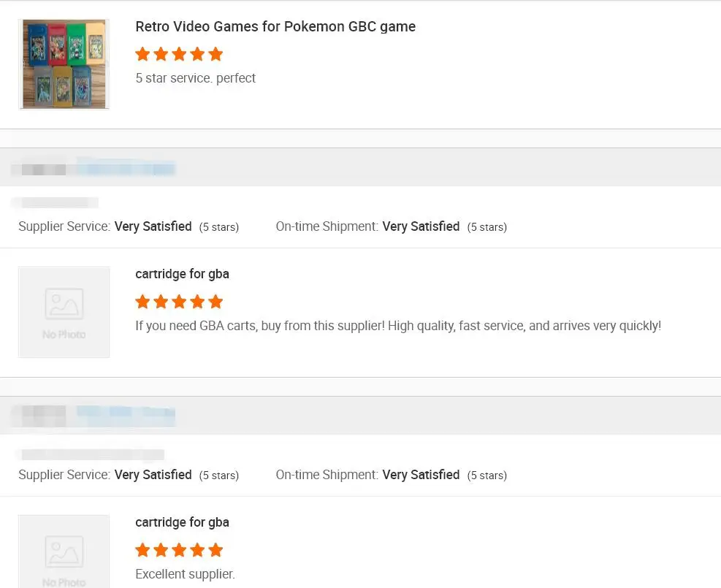Click the first star of the Pokemon GBC review

point(142,54)
